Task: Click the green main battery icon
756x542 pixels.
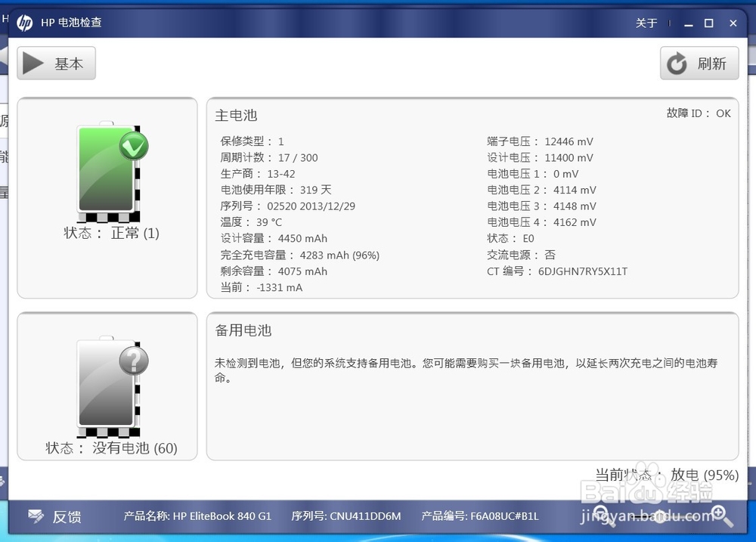Action: point(110,171)
